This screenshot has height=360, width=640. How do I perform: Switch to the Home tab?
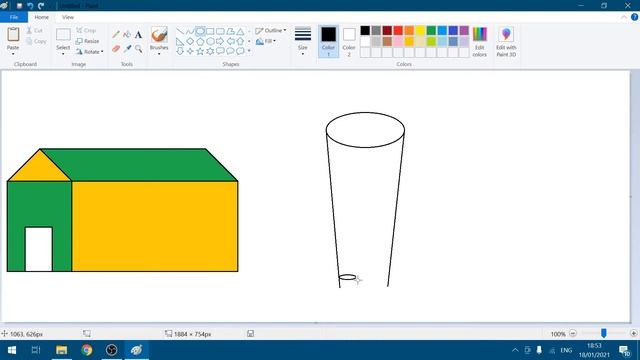(41, 17)
